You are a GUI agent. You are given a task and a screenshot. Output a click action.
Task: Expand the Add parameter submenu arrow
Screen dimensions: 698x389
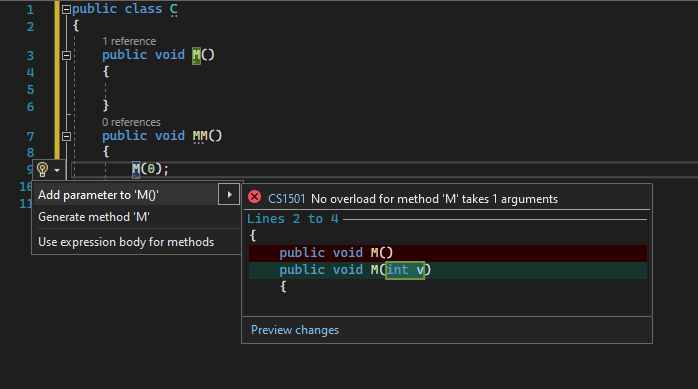pyautogui.click(x=229, y=195)
